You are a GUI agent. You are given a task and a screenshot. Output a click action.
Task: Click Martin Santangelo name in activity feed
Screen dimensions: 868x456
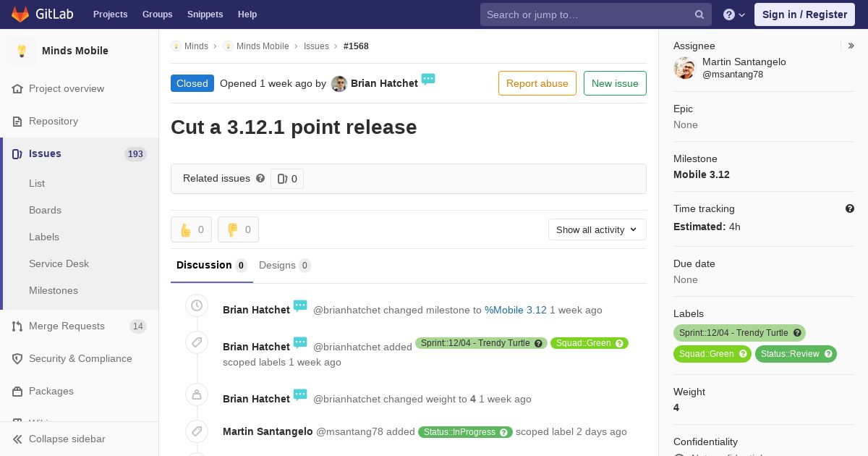tap(268, 431)
